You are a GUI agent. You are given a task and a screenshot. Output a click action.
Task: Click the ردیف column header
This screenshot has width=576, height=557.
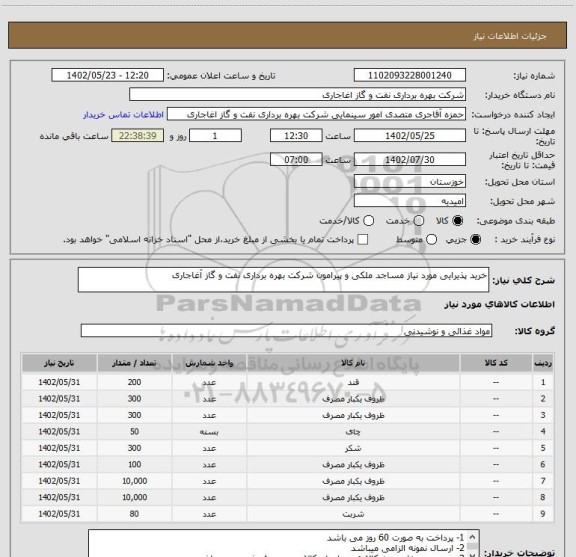tap(543, 363)
